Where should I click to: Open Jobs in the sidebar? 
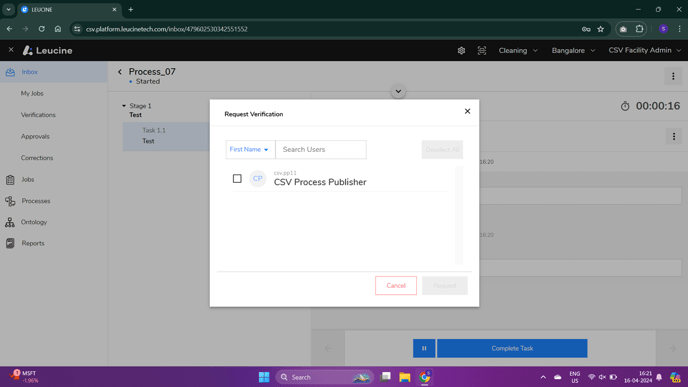pyautogui.click(x=28, y=179)
